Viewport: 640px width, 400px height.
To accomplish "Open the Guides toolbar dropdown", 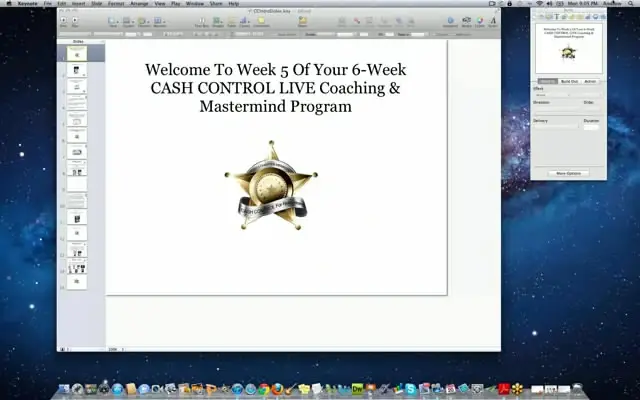I will pyautogui.click(x=128, y=22).
